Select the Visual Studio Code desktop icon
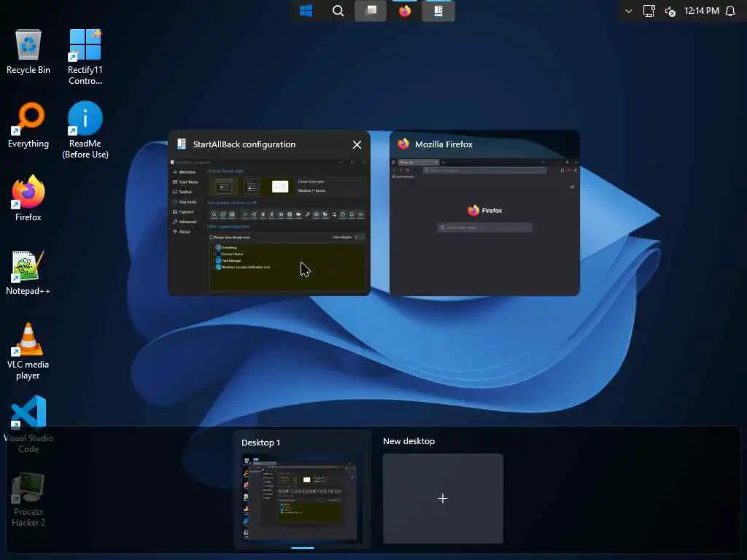This screenshot has height=560, width=747. [28, 424]
